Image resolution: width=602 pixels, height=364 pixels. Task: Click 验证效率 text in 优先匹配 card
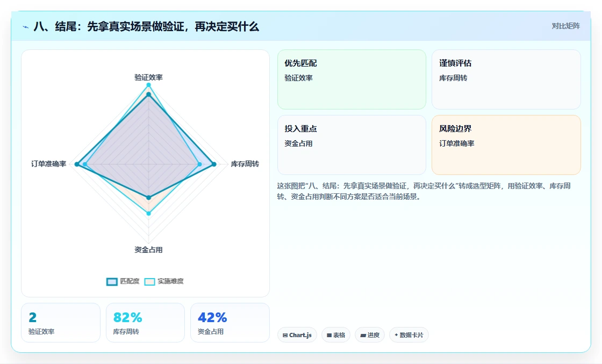[299, 78]
